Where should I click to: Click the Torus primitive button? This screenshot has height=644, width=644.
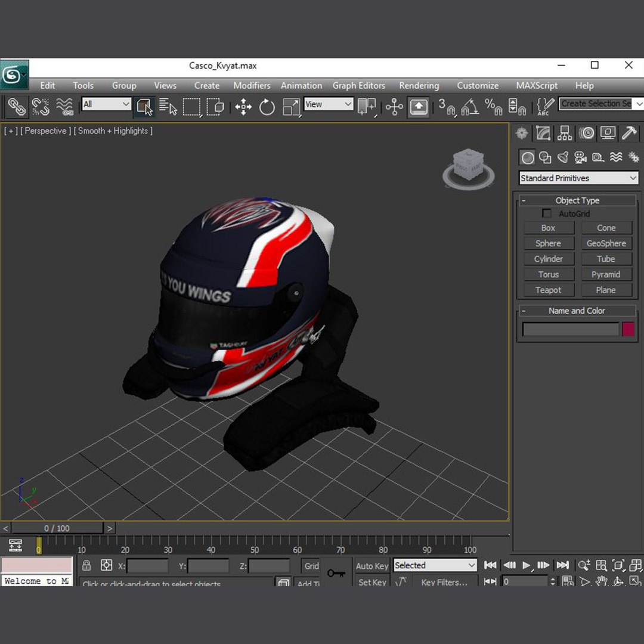coord(549,274)
